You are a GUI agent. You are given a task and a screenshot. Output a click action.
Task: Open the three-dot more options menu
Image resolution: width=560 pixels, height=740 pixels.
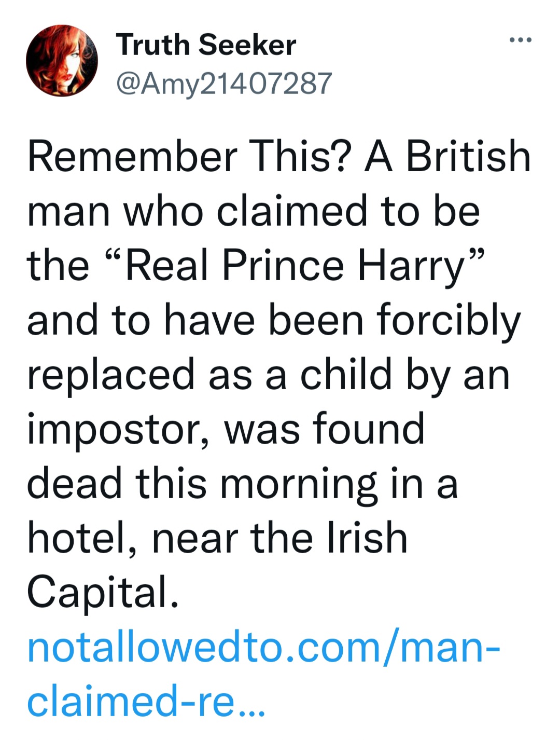point(520,40)
